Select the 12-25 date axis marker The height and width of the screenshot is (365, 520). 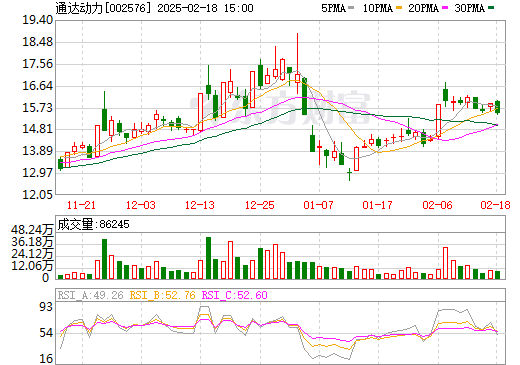click(x=260, y=205)
